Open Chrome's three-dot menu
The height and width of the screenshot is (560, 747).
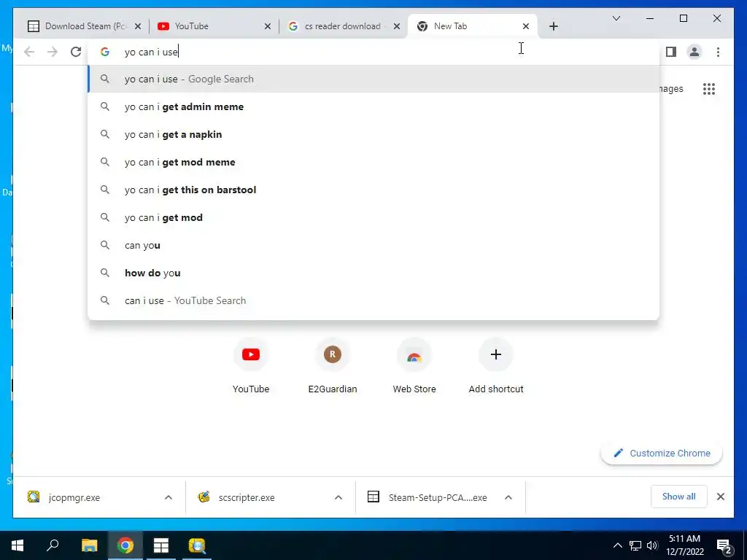pos(718,52)
